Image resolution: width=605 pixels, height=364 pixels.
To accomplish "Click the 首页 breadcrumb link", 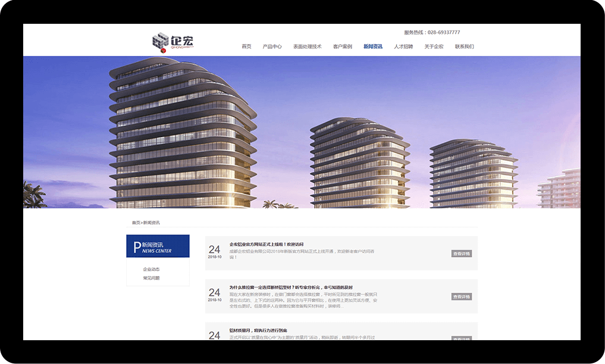I will (x=136, y=222).
